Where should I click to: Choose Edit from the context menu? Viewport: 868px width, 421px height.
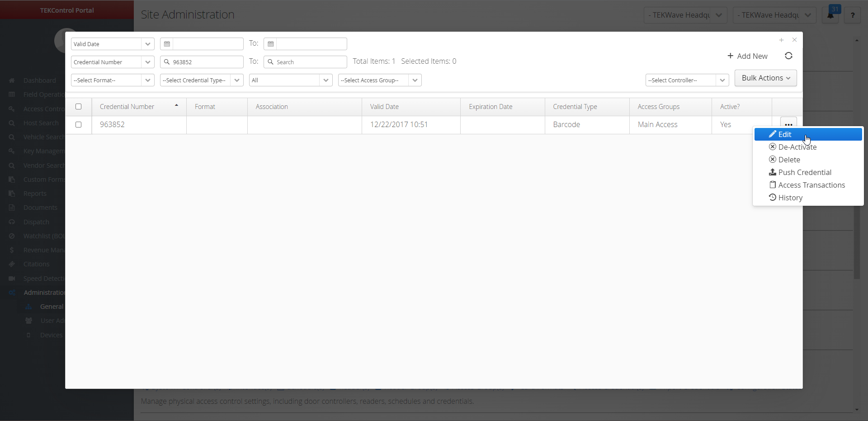pos(784,134)
